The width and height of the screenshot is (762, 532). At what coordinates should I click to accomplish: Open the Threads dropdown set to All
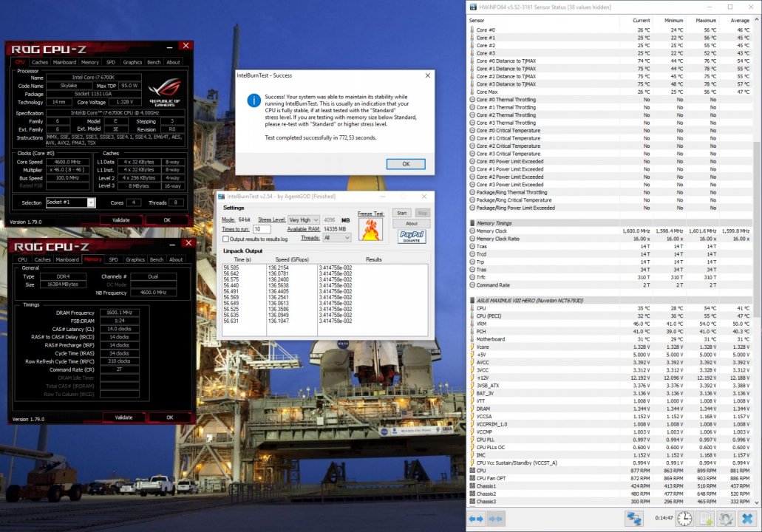(337, 238)
